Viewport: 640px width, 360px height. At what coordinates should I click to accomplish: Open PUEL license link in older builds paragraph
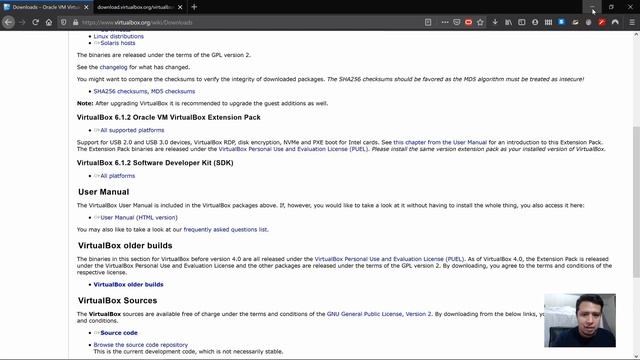coord(389,259)
